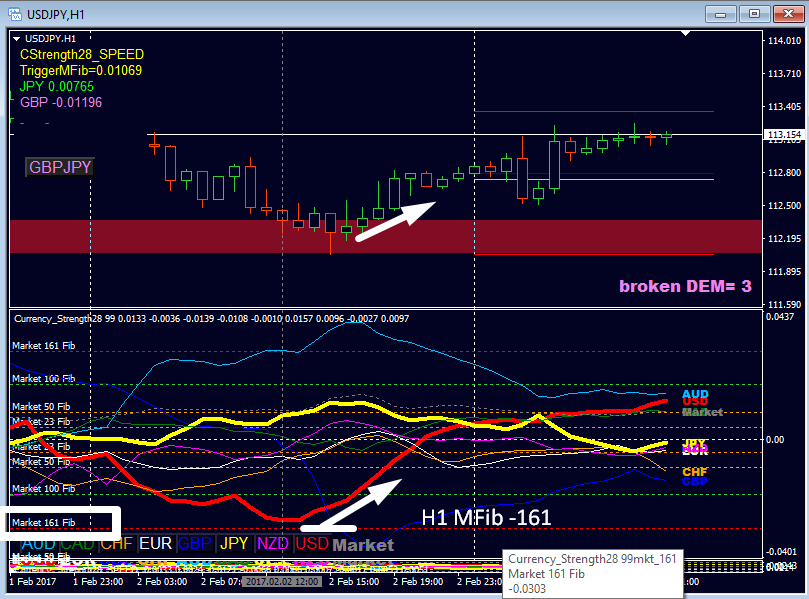809x599 pixels.
Task: Toggle the USD currency button in bottom row
Action: click(312, 544)
